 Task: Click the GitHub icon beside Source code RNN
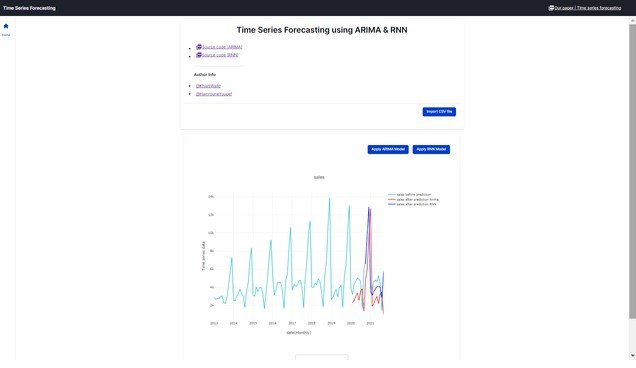click(x=199, y=55)
